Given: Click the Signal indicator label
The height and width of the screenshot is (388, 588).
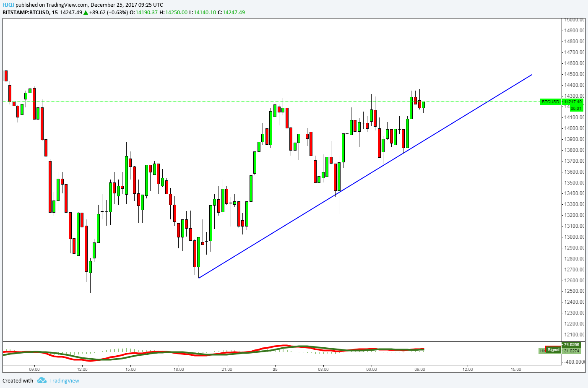Looking at the screenshot, I should (x=553, y=350).
